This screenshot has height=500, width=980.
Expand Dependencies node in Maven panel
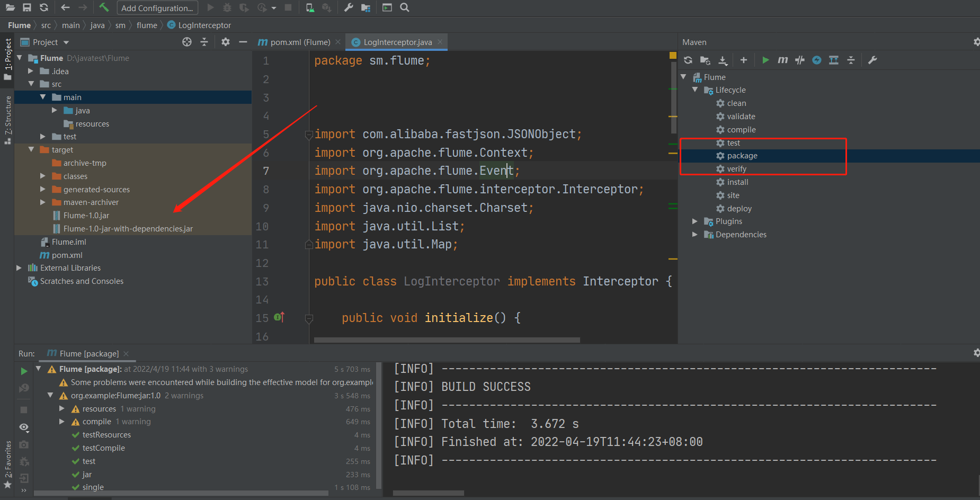pyautogui.click(x=695, y=234)
